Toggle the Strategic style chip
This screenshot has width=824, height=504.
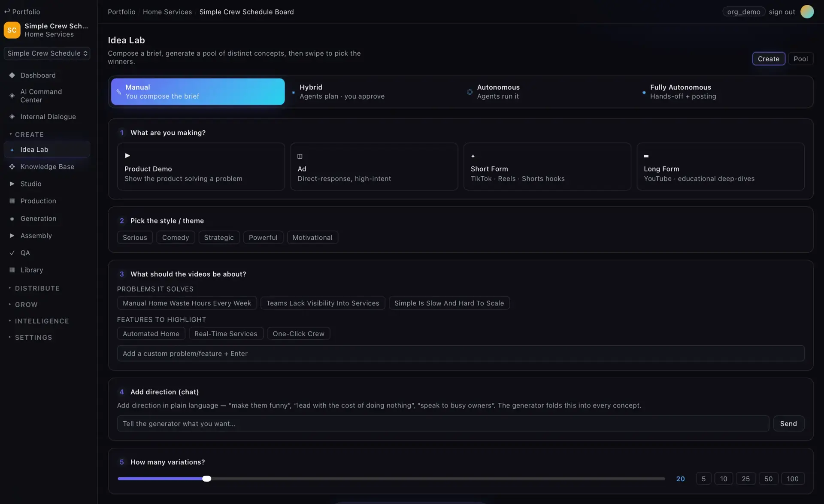[x=219, y=238]
